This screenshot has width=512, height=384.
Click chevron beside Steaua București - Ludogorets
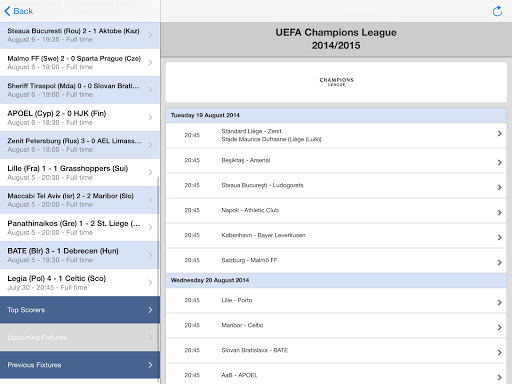point(499,187)
